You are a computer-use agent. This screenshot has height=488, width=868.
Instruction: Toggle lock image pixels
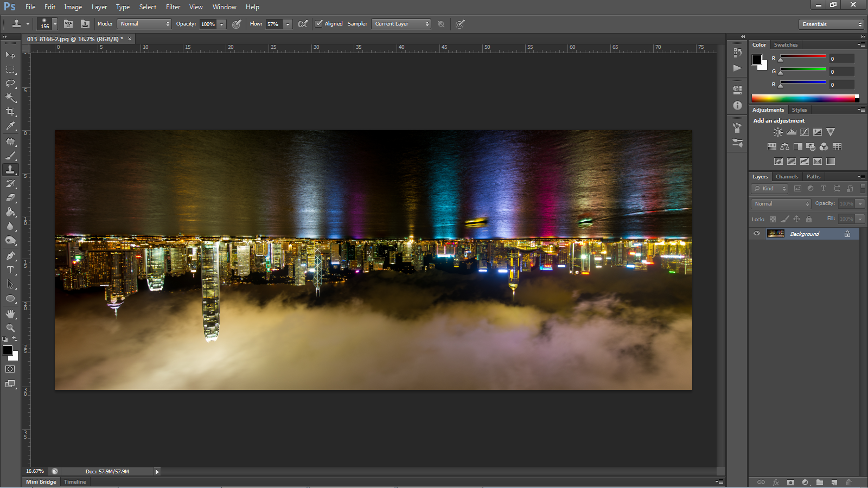tap(785, 219)
